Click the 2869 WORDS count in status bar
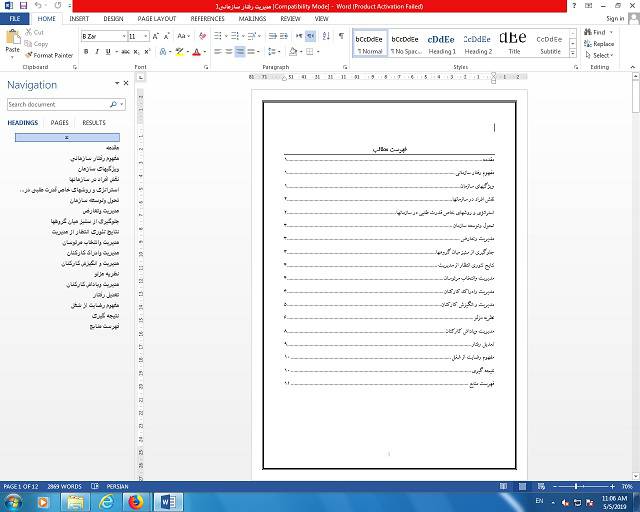The image size is (640, 512). pos(64,486)
